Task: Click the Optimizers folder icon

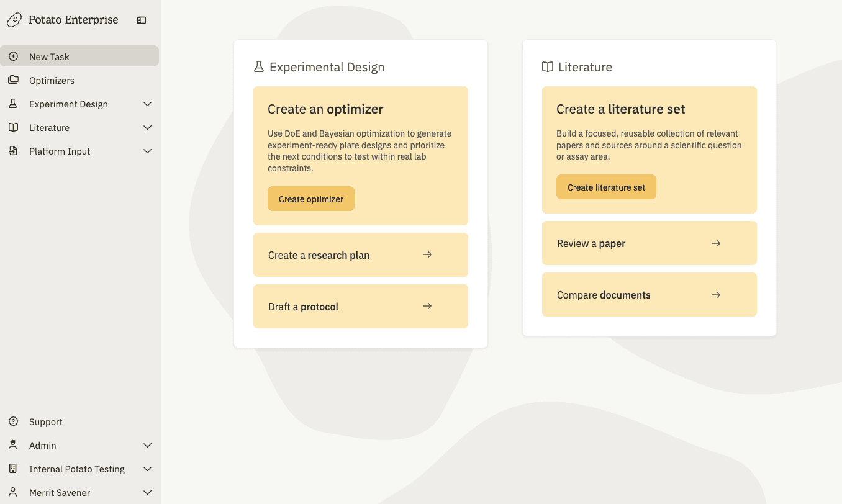Action: coord(13,80)
